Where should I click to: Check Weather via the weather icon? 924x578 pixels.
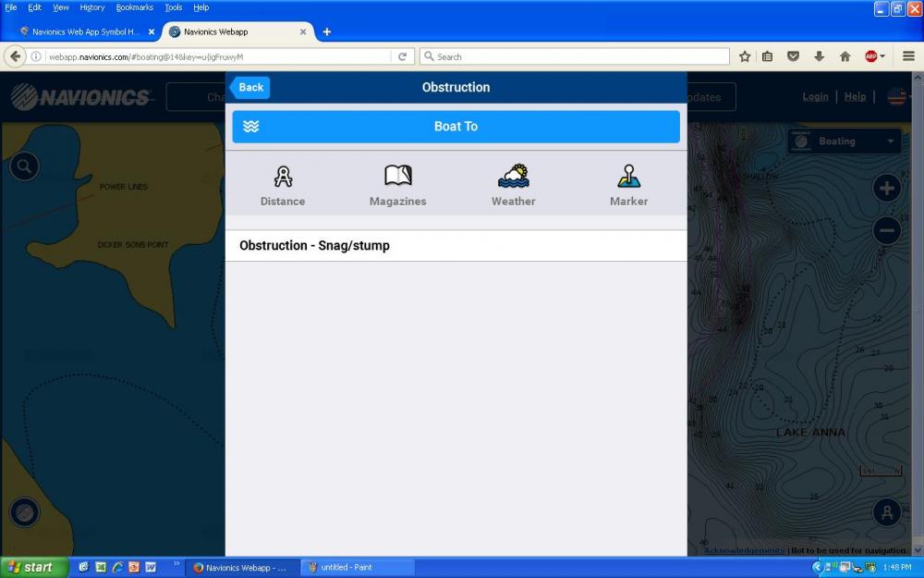pyautogui.click(x=513, y=186)
